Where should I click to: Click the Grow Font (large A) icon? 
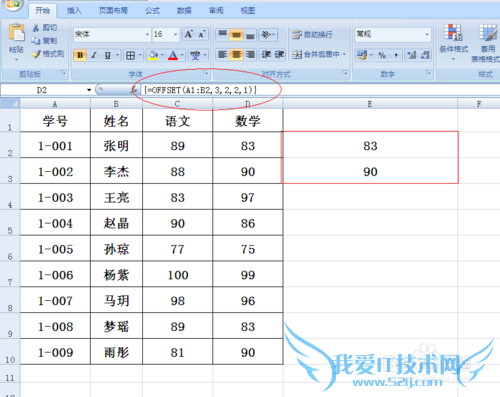click(x=189, y=34)
